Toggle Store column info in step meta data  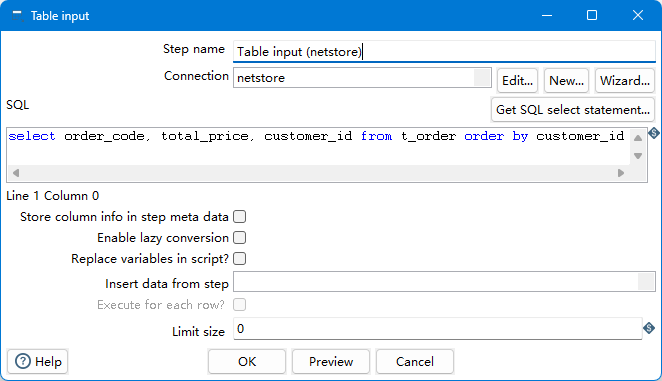click(x=239, y=217)
